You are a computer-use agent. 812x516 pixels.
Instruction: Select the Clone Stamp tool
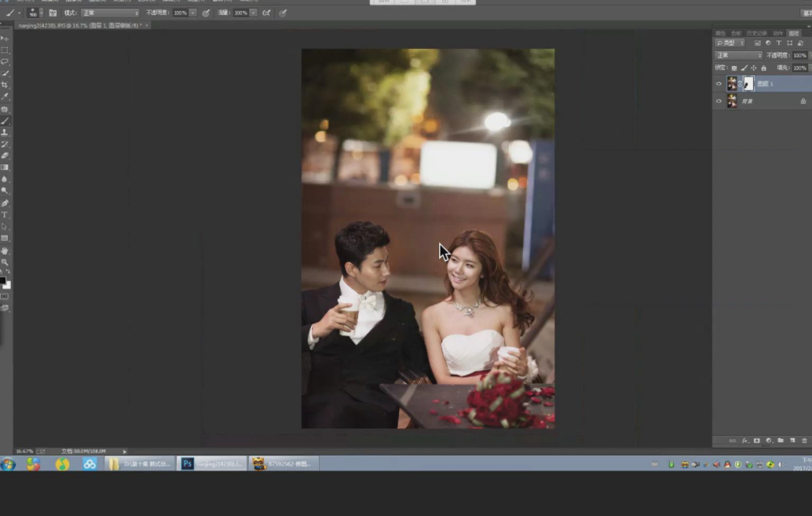[x=5, y=133]
